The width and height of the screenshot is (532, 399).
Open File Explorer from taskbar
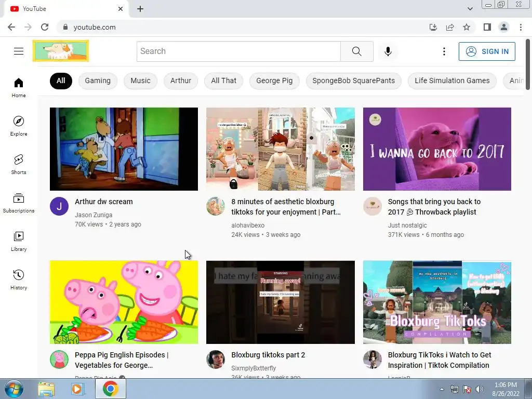coord(46,389)
